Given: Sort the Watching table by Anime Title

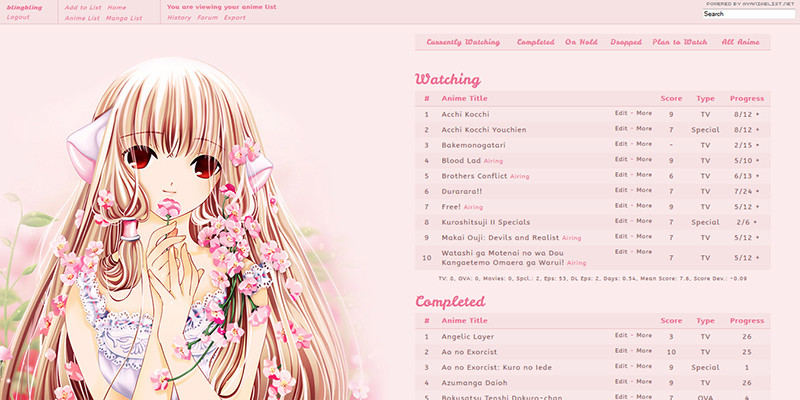Looking at the screenshot, I should 464,98.
